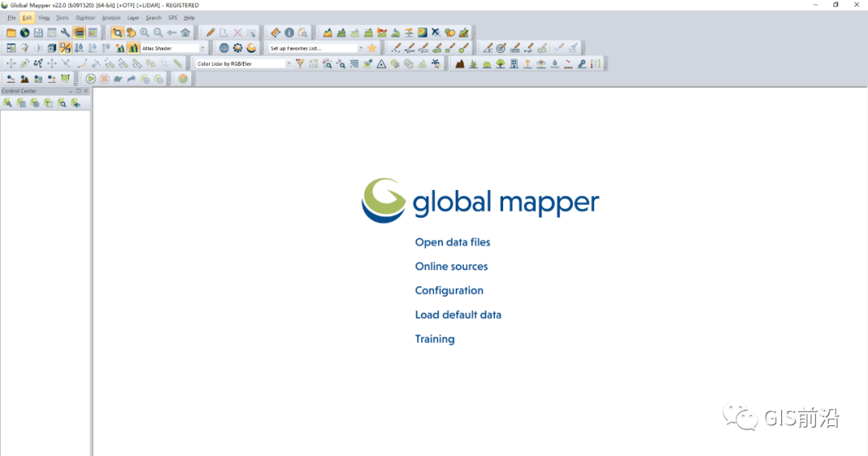
Task: Click the Open data files link
Action: 452,242
